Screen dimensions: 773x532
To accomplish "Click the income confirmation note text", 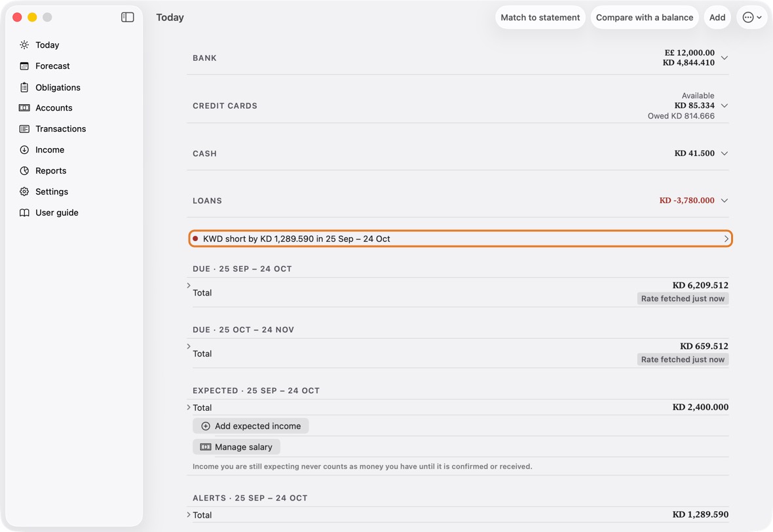I will [x=362, y=466].
